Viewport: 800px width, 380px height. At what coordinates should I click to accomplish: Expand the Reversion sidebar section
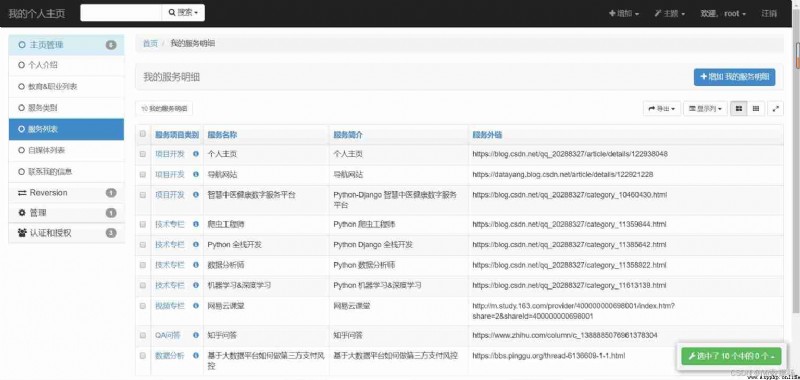(66, 193)
